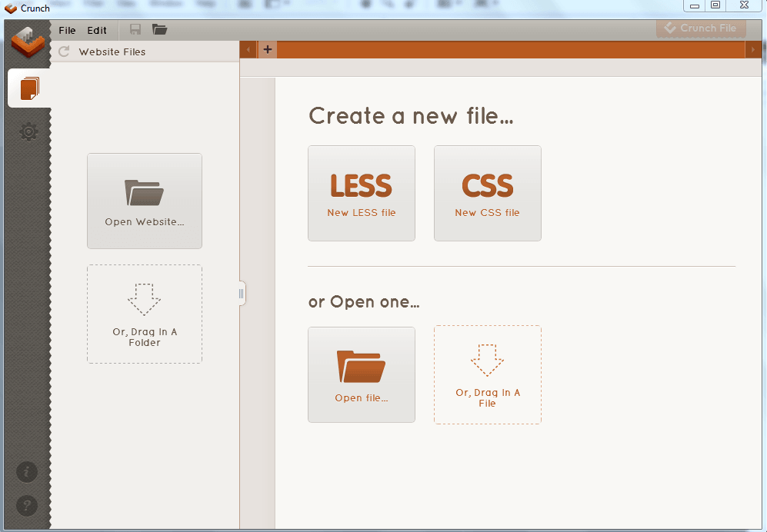Click the Drag In A Folder dropzone
The width and height of the screenshot is (767, 532).
tap(144, 314)
